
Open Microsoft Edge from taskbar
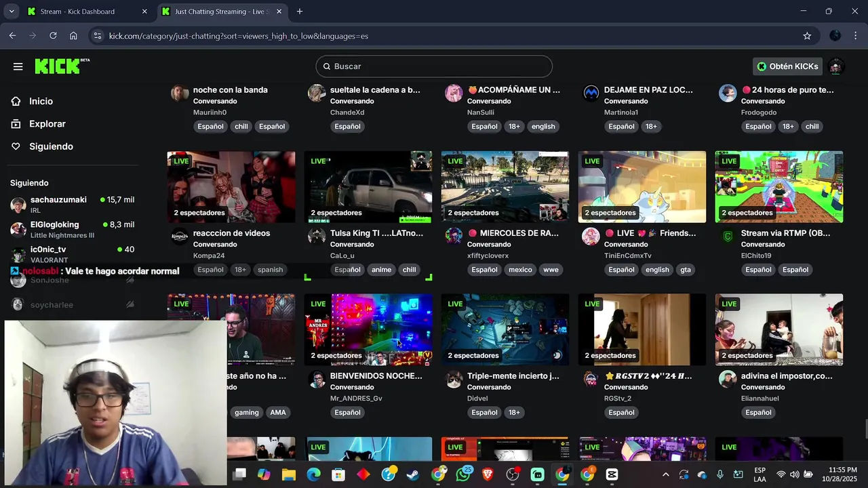coord(313,474)
